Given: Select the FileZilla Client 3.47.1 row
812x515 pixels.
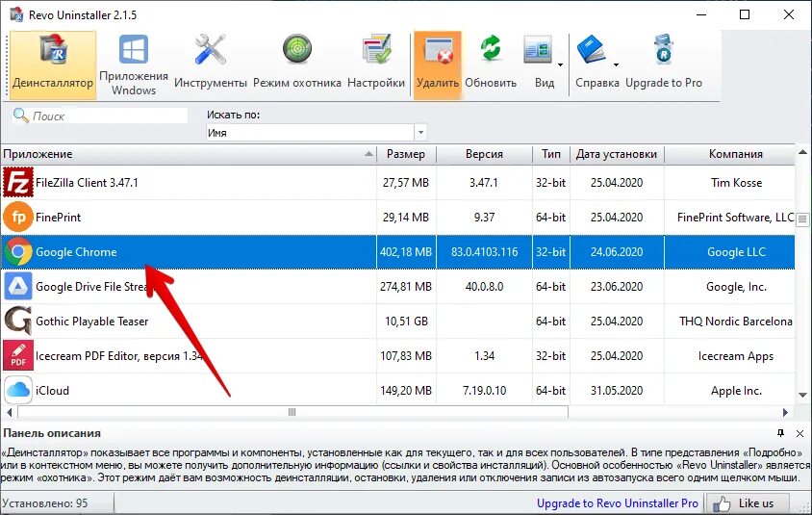Looking at the screenshot, I should tap(397, 182).
